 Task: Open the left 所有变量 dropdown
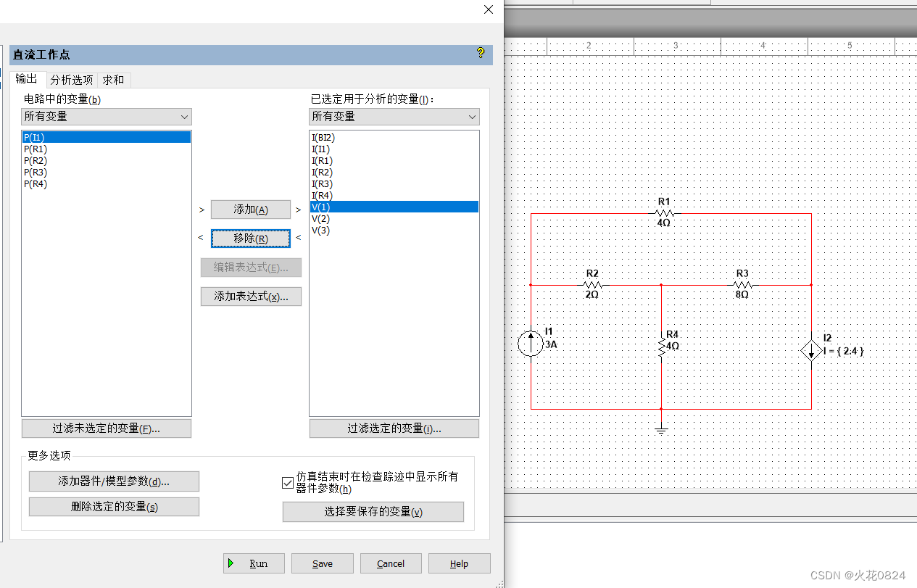106,117
